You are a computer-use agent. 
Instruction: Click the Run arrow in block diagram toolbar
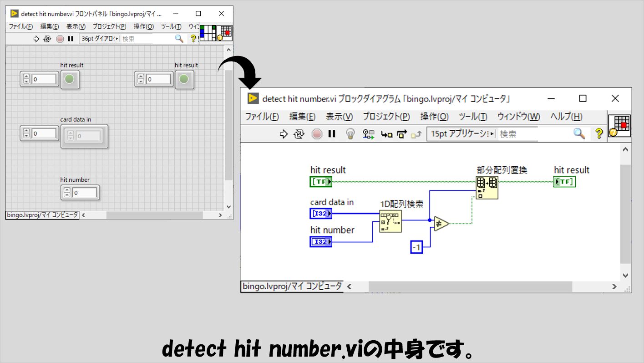click(284, 134)
